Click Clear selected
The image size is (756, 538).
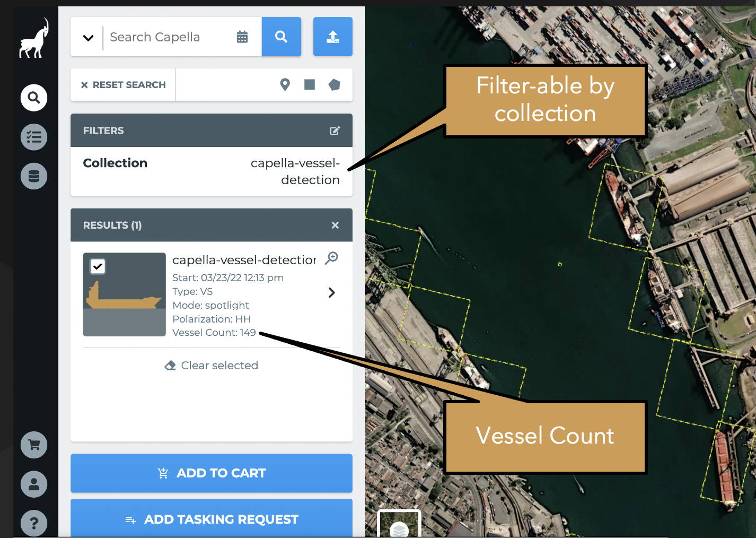[212, 366]
